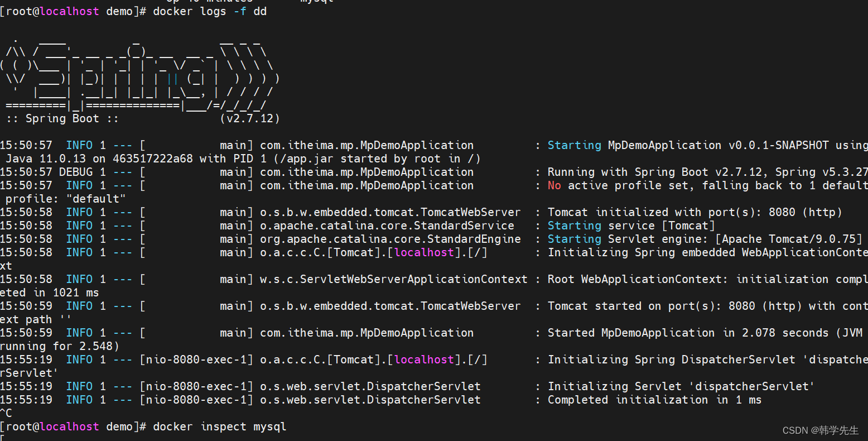The width and height of the screenshot is (868, 441).
Task: Select 'Completed initialization in 1 ms' message
Action: pyautogui.click(x=654, y=400)
